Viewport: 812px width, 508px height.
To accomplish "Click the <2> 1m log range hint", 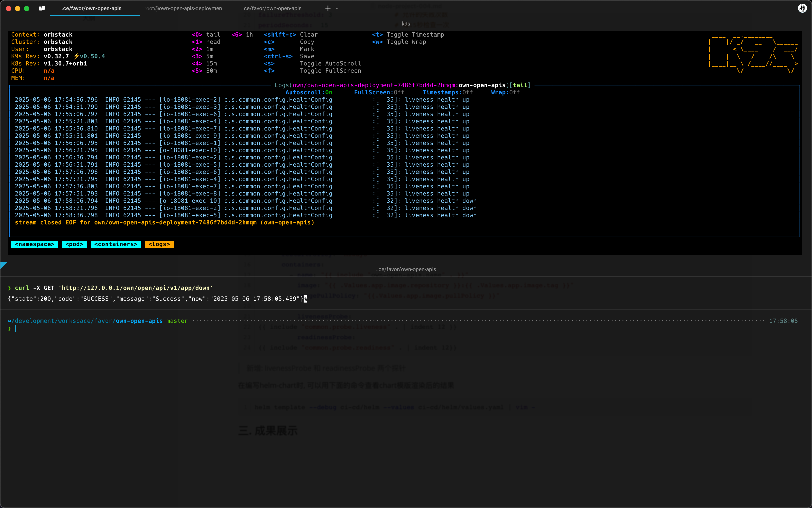I will pos(202,49).
